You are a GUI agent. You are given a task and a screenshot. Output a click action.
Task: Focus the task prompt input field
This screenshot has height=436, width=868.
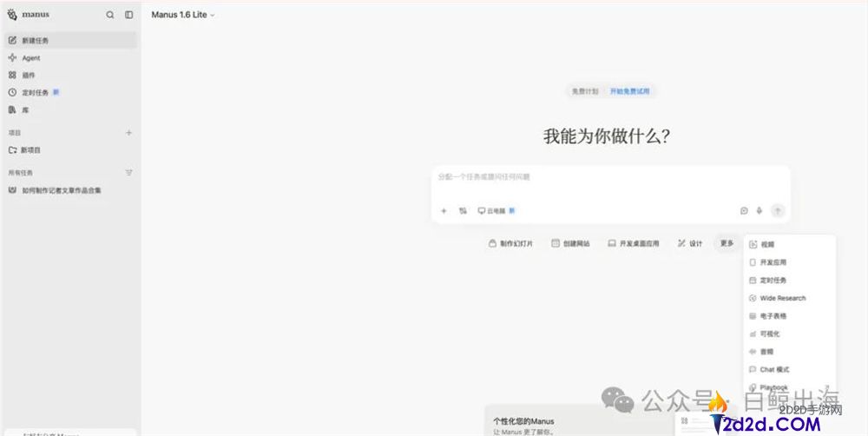click(x=610, y=177)
